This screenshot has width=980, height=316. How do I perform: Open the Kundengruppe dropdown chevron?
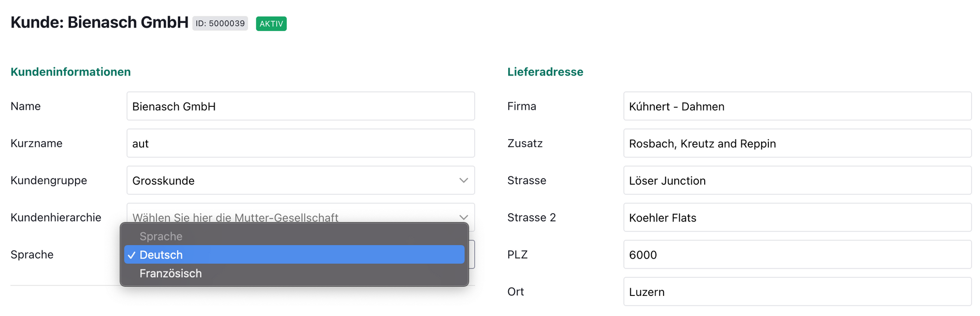coord(463,180)
